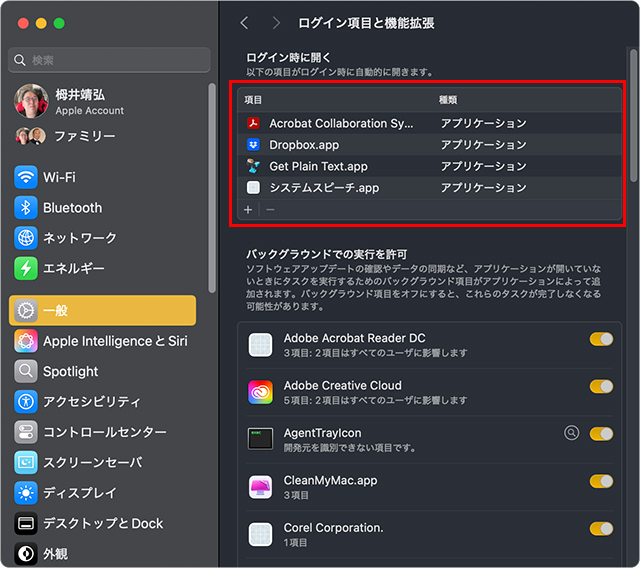
Task: Select the Dropbox.app row
Action: pos(429,145)
